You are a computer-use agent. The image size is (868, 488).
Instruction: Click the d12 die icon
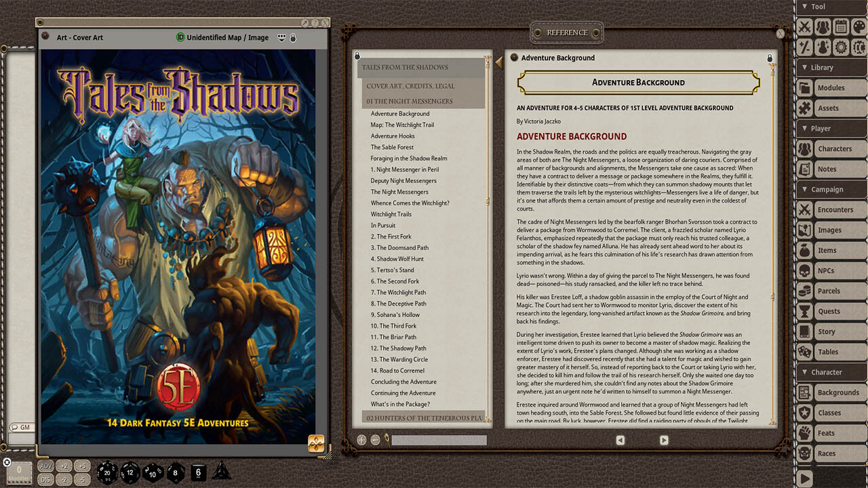pyautogui.click(x=130, y=472)
